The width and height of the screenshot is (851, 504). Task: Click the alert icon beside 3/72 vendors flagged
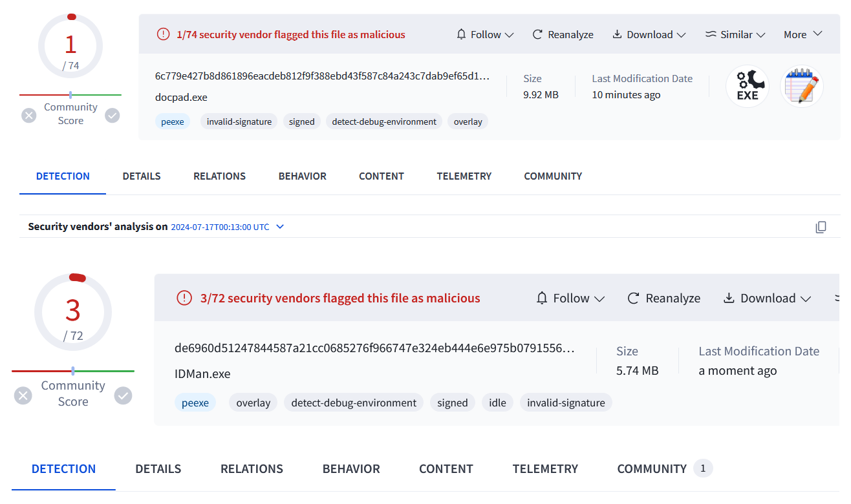(x=184, y=298)
